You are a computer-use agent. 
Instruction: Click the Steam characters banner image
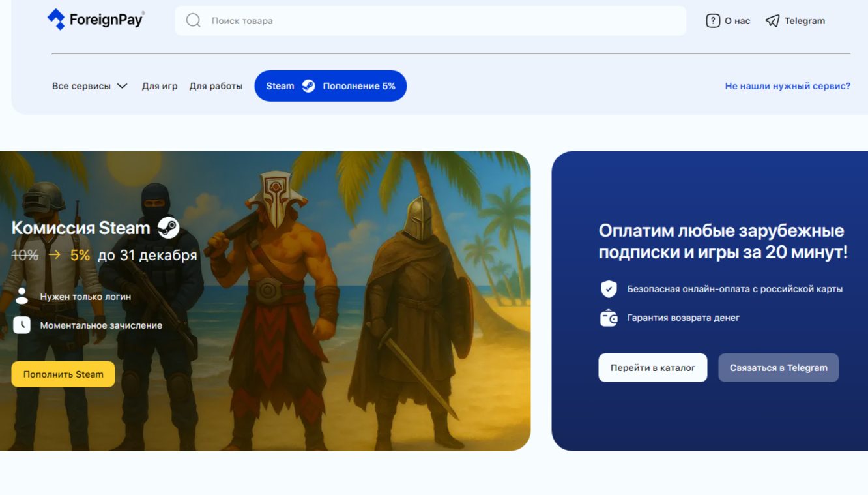265,301
